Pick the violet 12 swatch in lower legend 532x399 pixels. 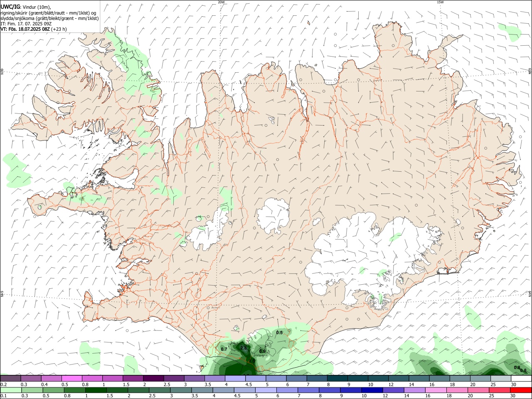(x=393, y=390)
